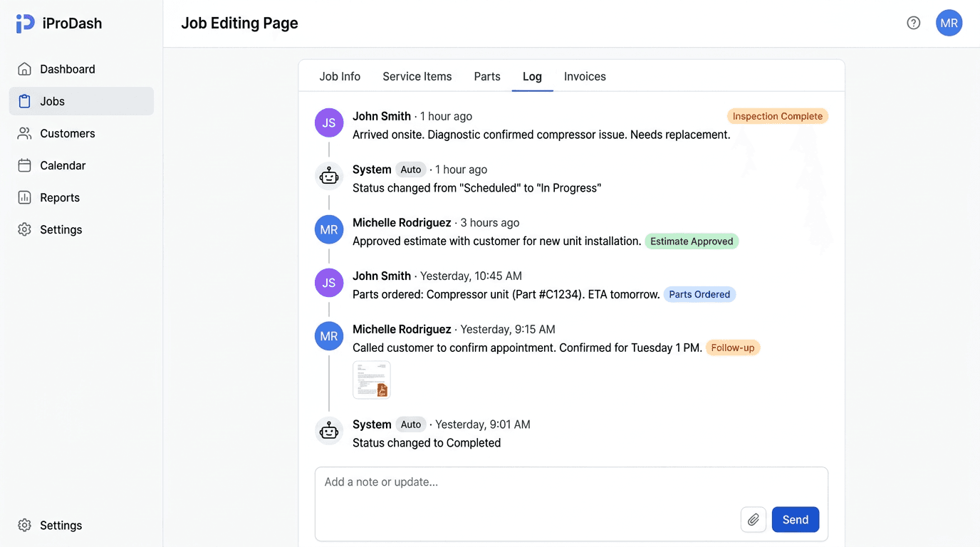
Task: Click the Calendar icon in the sidebar
Action: tap(25, 165)
